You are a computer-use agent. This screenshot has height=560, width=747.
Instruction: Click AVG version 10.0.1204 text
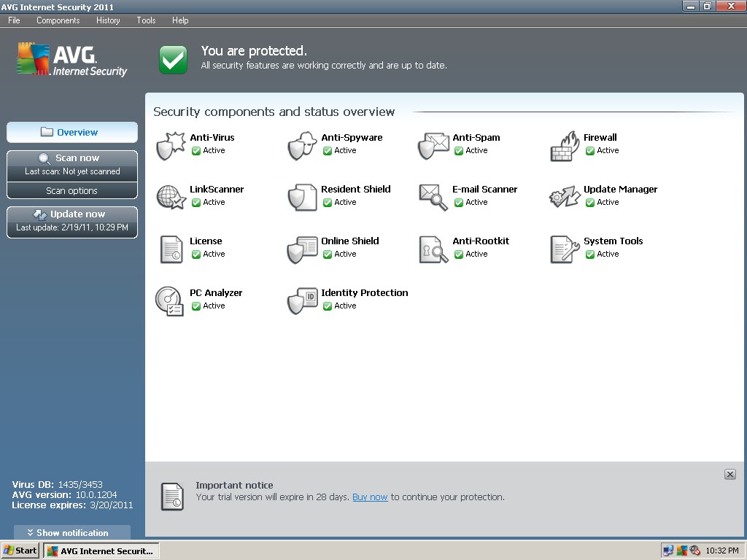pos(64,495)
